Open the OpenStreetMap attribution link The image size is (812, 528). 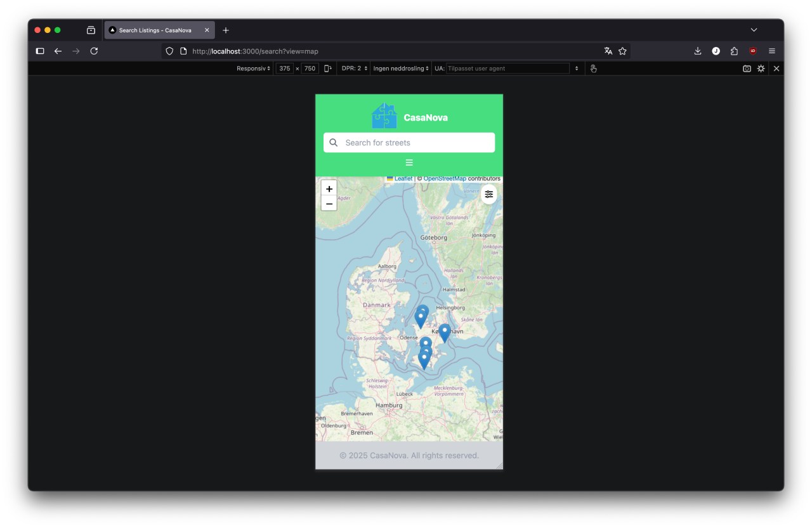(x=445, y=179)
